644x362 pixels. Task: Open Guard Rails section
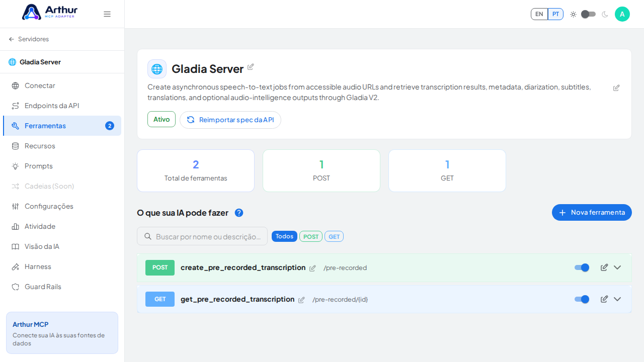(62, 287)
